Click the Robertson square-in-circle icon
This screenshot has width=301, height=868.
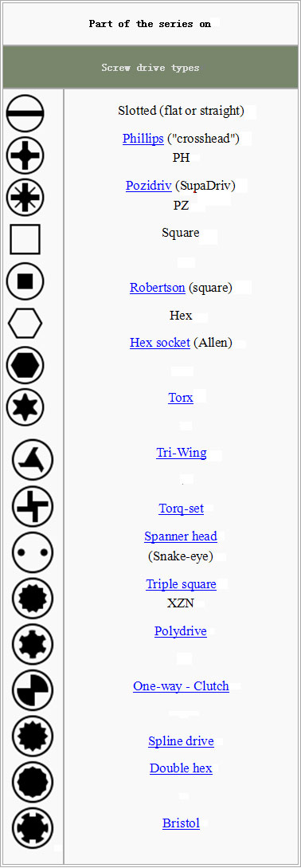point(25,281)
